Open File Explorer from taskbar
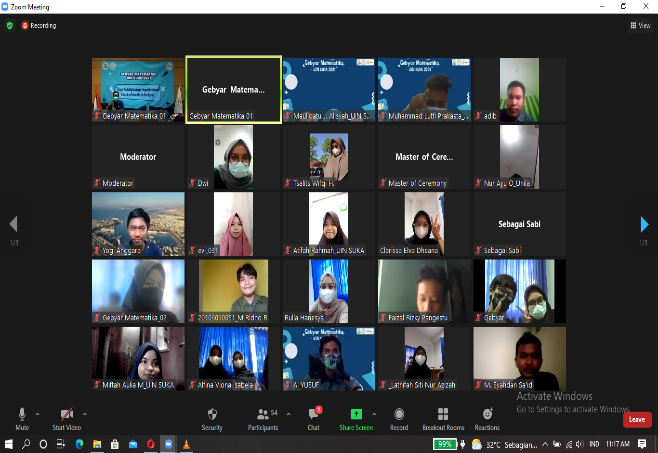Viewport: 658px width, 453px height. point(97,444)
